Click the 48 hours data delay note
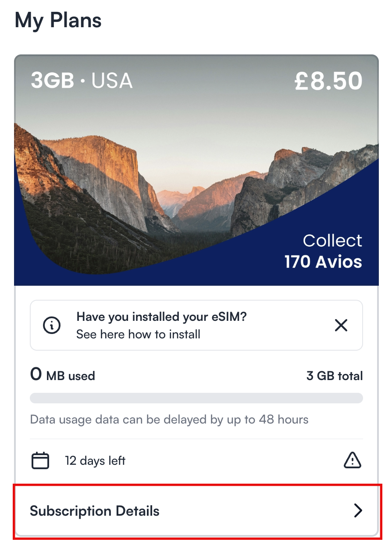Viewport: 392px width, 553px height. tap(169, 420)
